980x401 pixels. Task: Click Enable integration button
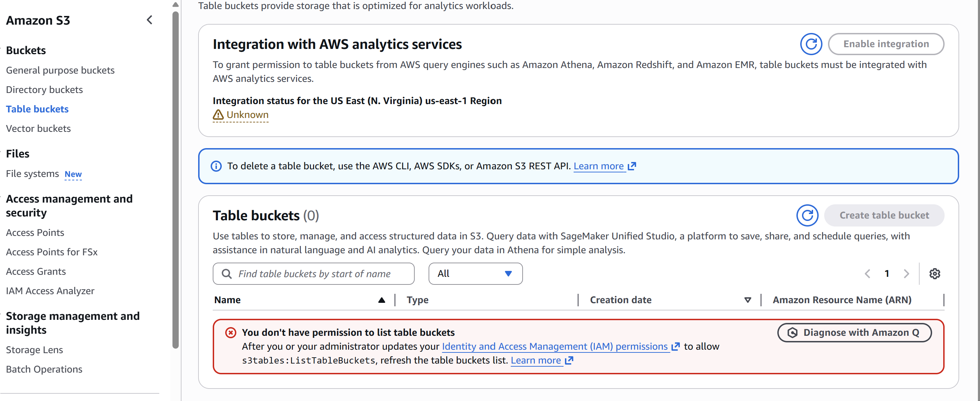[x=886, y=44]
